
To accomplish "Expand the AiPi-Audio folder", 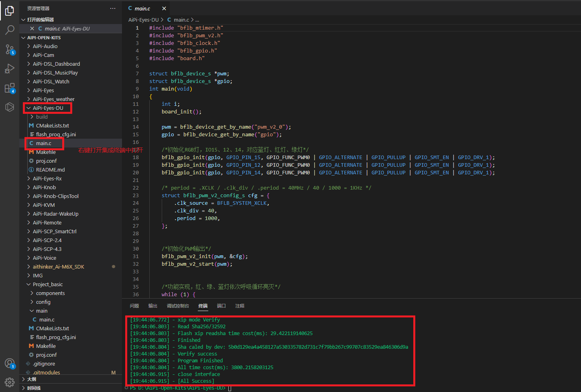I will [71, 46].
